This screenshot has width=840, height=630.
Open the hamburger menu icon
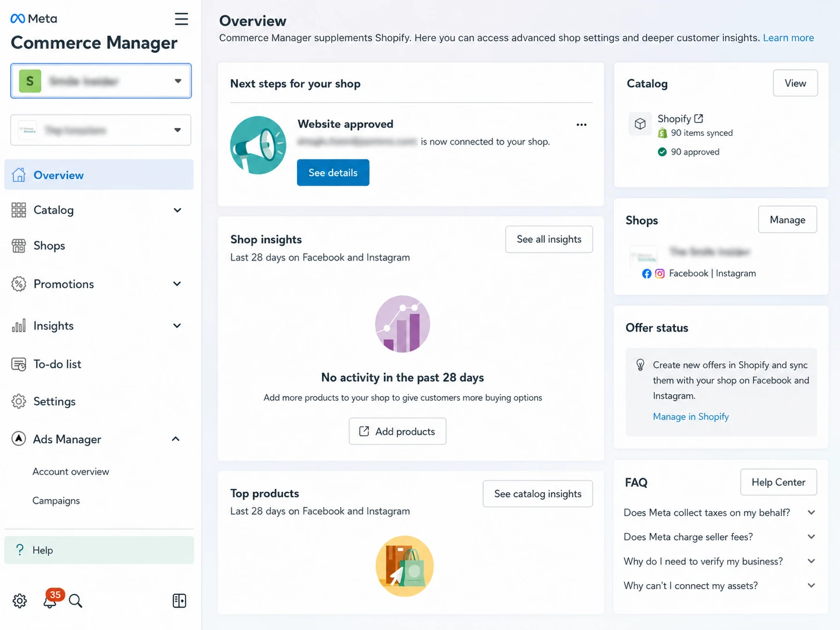(x=182, y=19)
